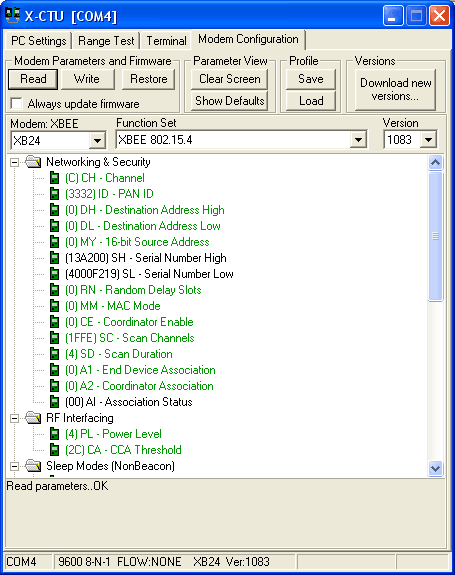Click the Show Defaults button
455x575 pixels.
point(230,101)
